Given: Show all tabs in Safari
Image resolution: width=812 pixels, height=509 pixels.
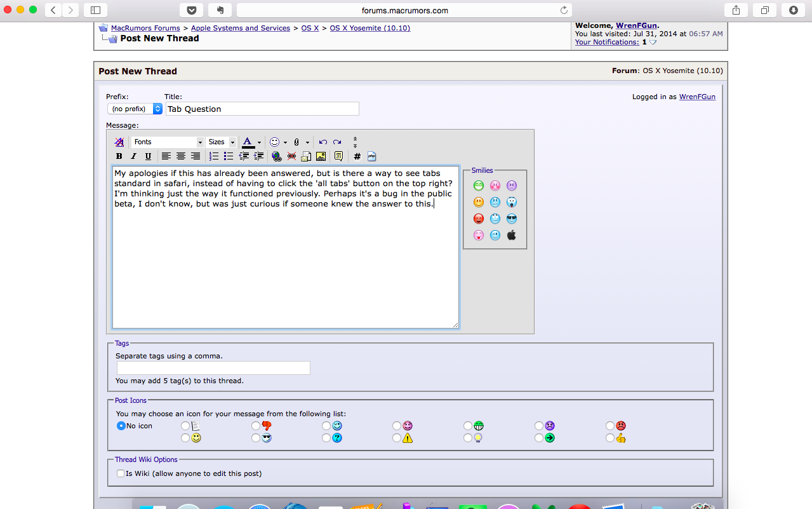Looking at the screenshot, I should (x=765, y=10).
